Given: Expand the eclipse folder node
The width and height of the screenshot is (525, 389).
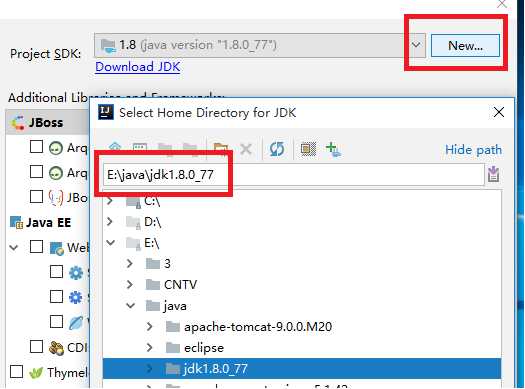Looking at the screenshot, I should [x=150, y=347].
